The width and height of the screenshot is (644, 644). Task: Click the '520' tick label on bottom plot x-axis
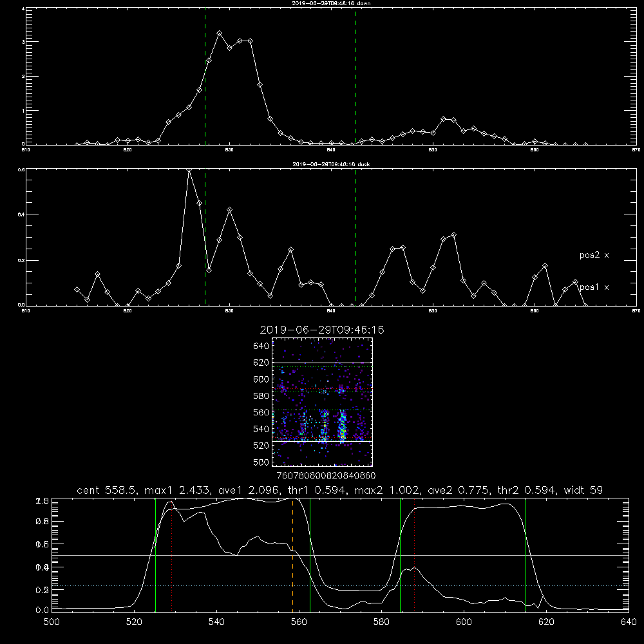tap(134, 622)
